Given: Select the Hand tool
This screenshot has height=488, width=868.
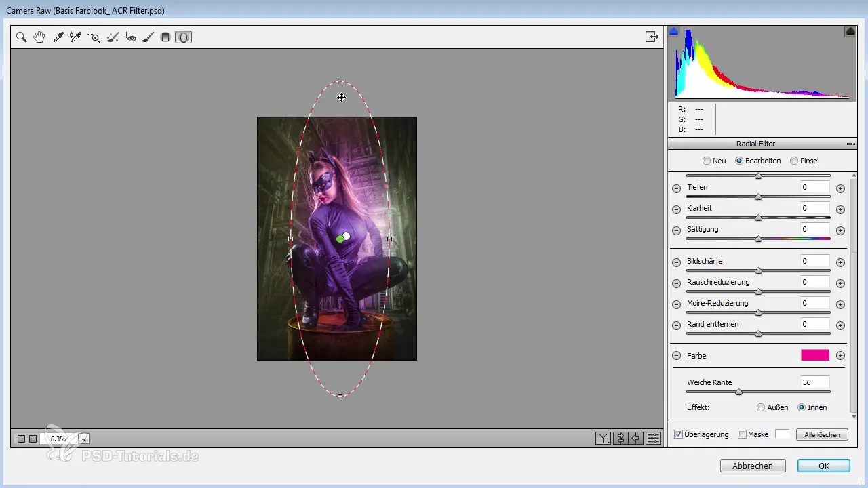Looking at the screenshot, I should pos(39,37).
